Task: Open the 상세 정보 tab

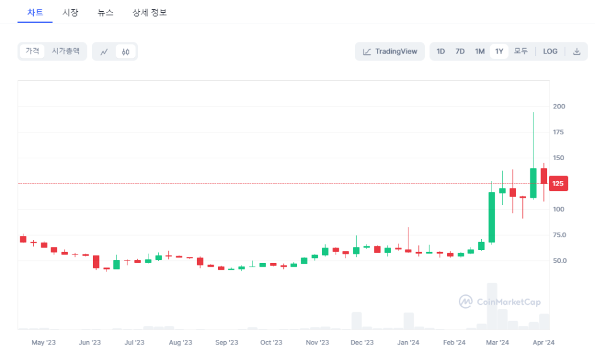Action: pyautogui.click(x=150, y=12)
